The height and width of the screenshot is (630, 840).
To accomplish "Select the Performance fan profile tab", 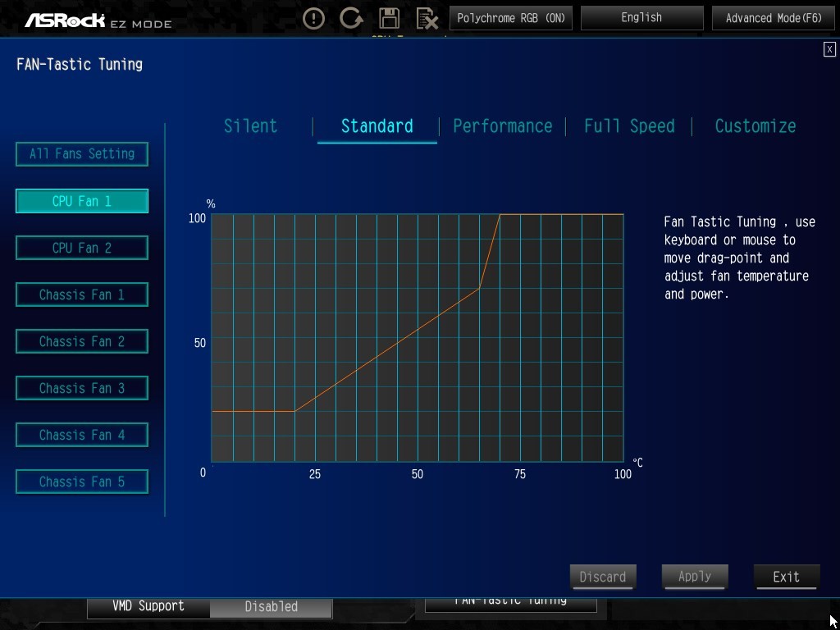I will click(503, 126).
